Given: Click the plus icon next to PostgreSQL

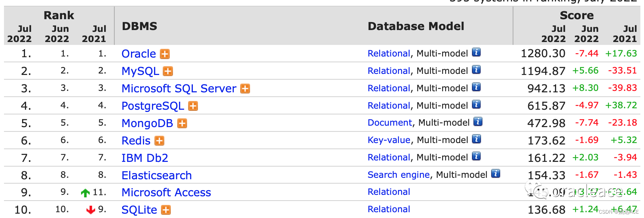Looking at the screenshot, I should (x=193, y=106).
